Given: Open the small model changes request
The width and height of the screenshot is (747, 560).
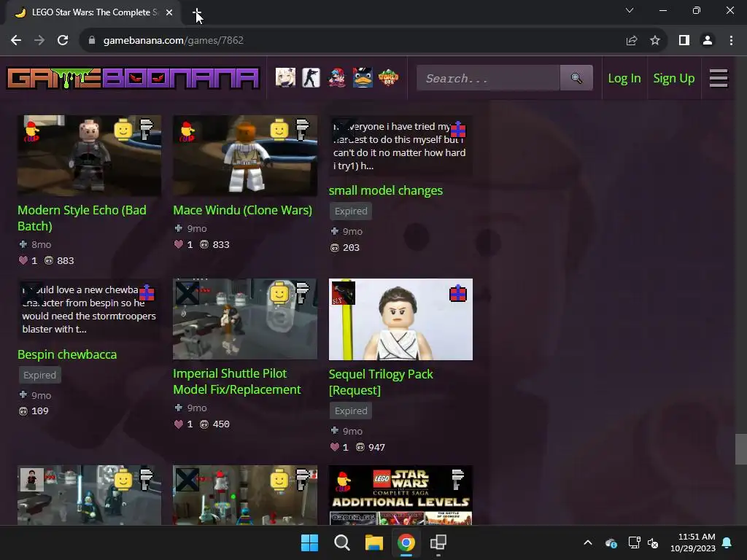Looking at the screenshot, I should [x=385, y=190].
